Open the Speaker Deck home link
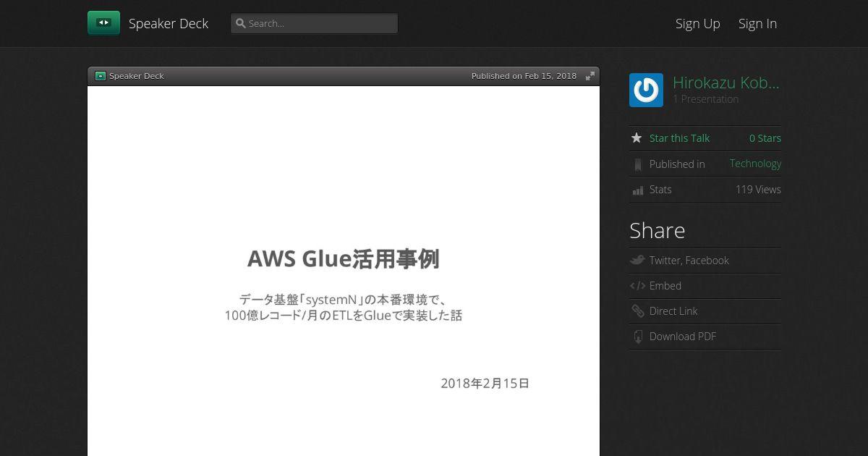Viewport: 868px width, 456px height. pos(168,24)
